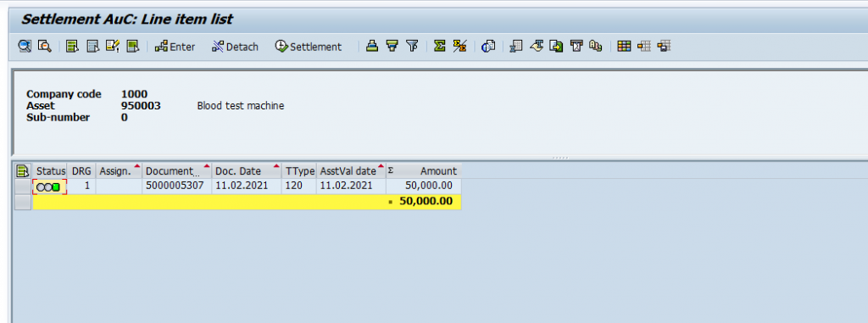Viewport: 868px width, 323px height.
Task: Click the 50,000.00 total in yellow row
Action: click(426, 202)
